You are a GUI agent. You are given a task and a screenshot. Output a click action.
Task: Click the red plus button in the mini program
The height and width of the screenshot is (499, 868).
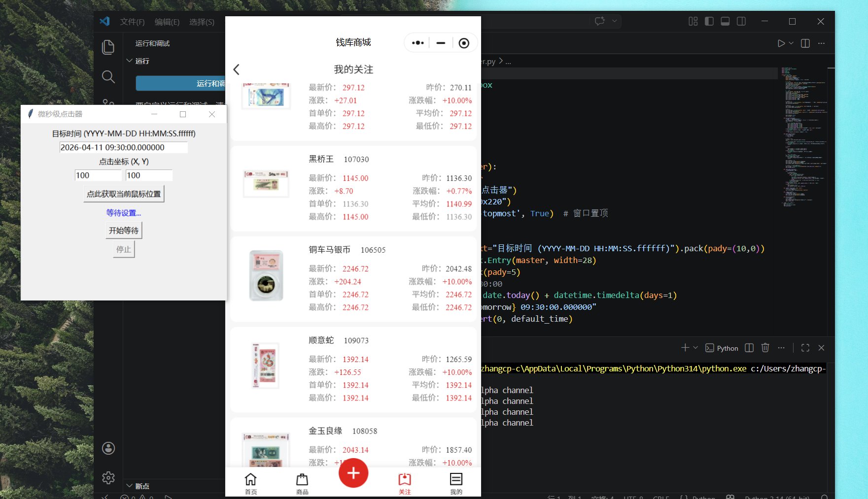353,473
